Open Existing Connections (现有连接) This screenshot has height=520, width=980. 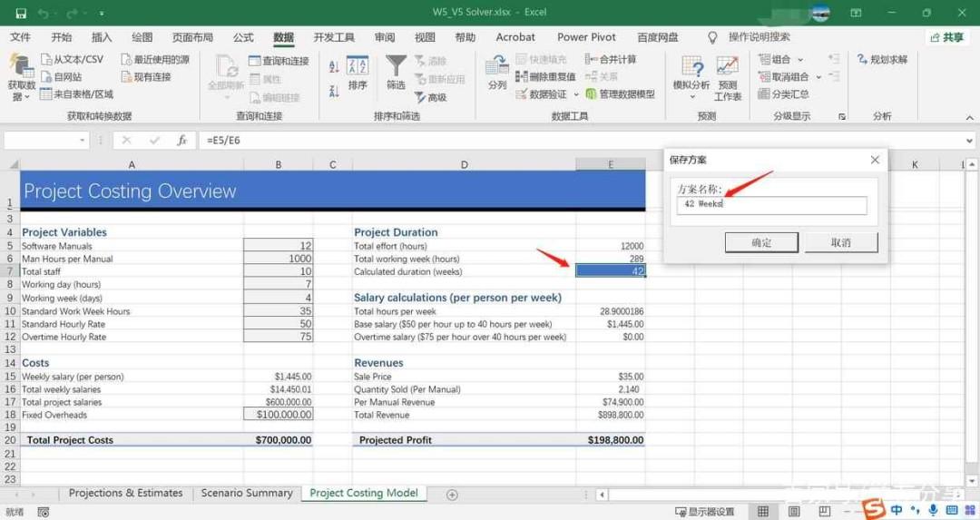click(x=146, y=77)
